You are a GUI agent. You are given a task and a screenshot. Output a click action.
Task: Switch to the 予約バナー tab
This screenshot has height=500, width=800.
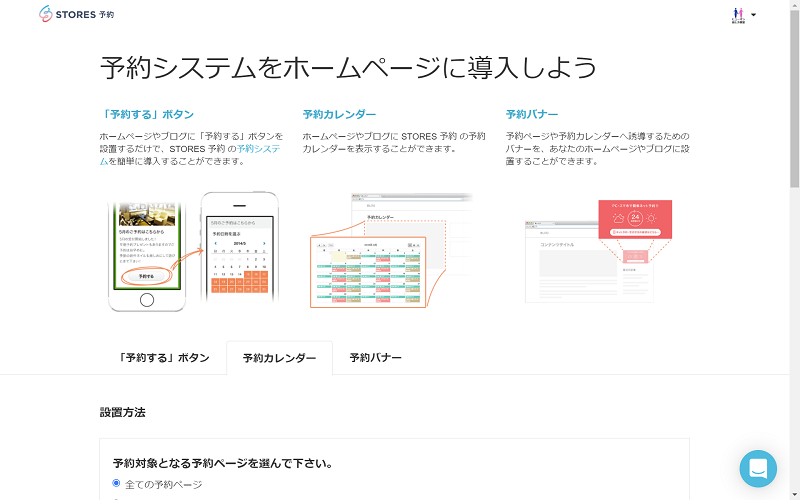pyautogui.click(x=375, y=358)
